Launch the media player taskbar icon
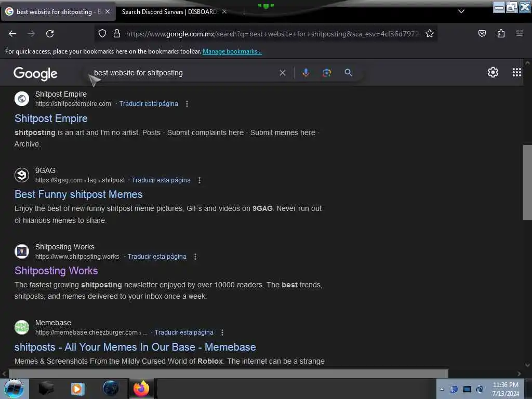Image resolution: width=532 pixels, height=399 pixels. [x=77, y=389]
